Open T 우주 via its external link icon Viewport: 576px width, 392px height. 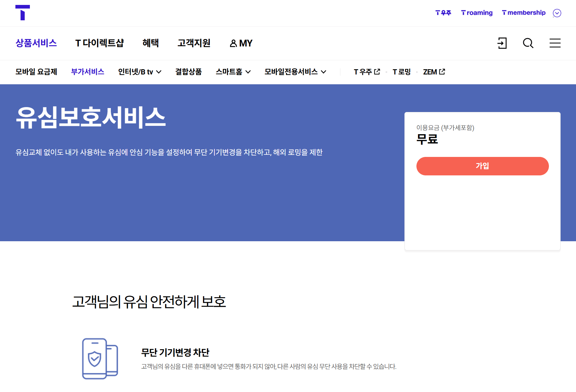pos(377,71)
